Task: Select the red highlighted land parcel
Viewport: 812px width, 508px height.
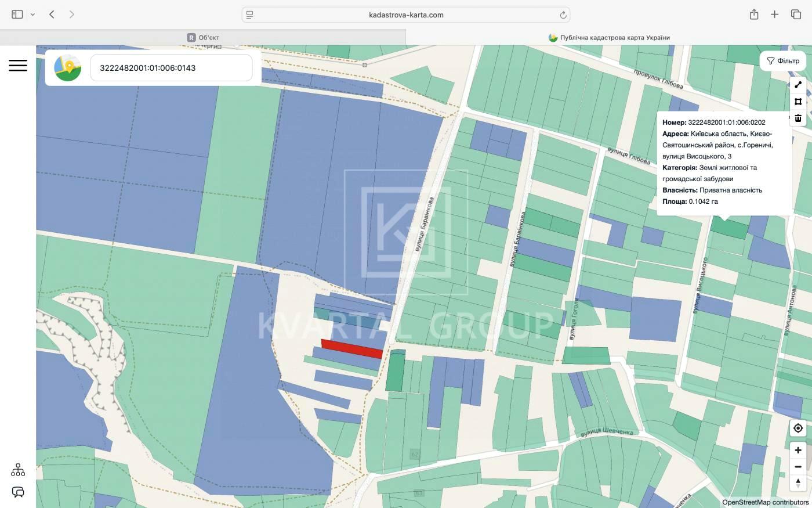Action: (x=351, y=348)
